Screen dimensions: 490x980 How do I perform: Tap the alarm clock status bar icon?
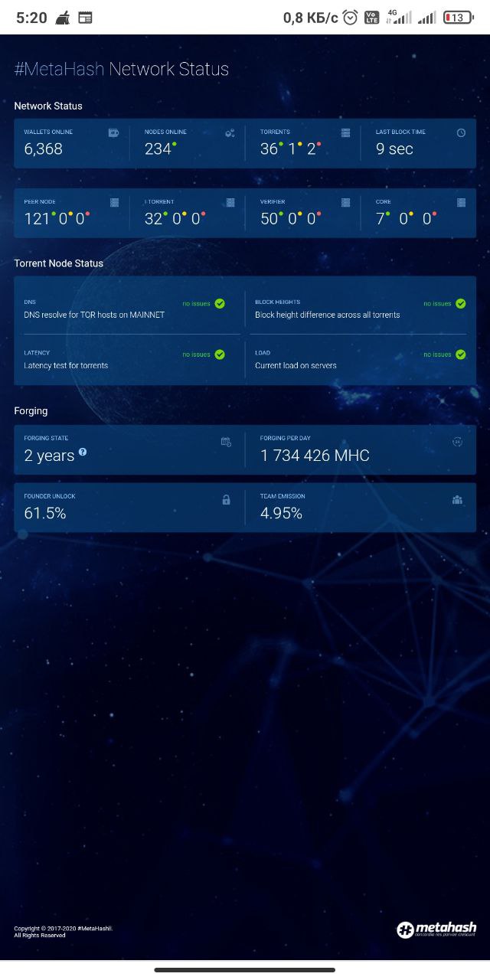point(351,17)
